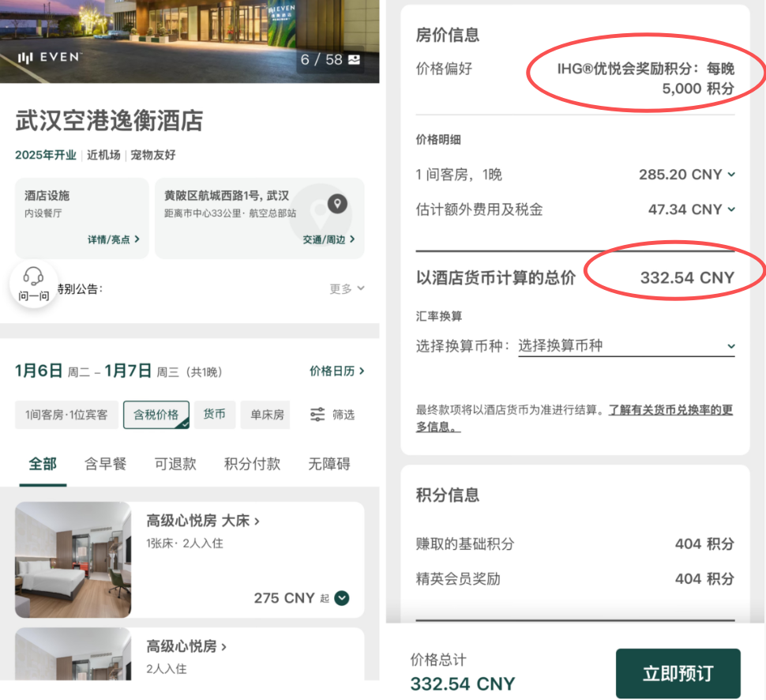The height and width of the screenshot is (700, 766).
Task: Open the 价格日历 price calendar link
Action: 337,371
